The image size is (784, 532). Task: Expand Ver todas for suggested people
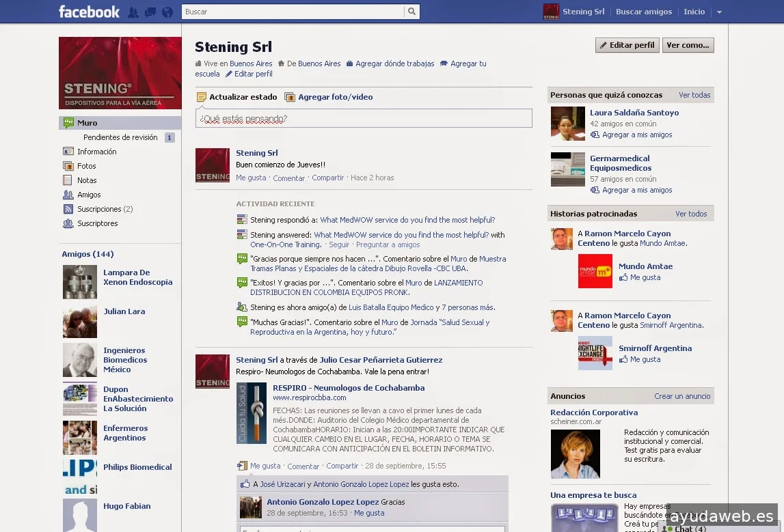click(694, 95)
